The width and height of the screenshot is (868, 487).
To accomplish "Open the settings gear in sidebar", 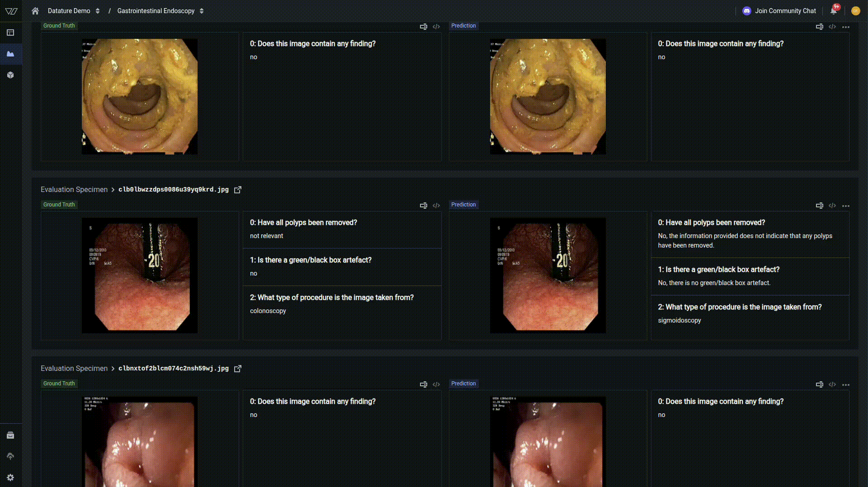I will point(10,478).
